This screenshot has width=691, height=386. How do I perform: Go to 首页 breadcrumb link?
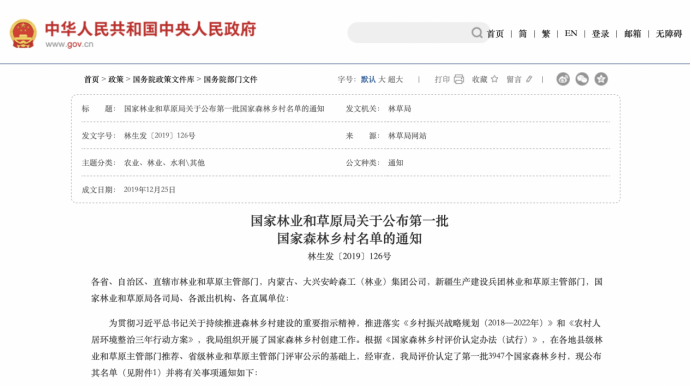92,79
